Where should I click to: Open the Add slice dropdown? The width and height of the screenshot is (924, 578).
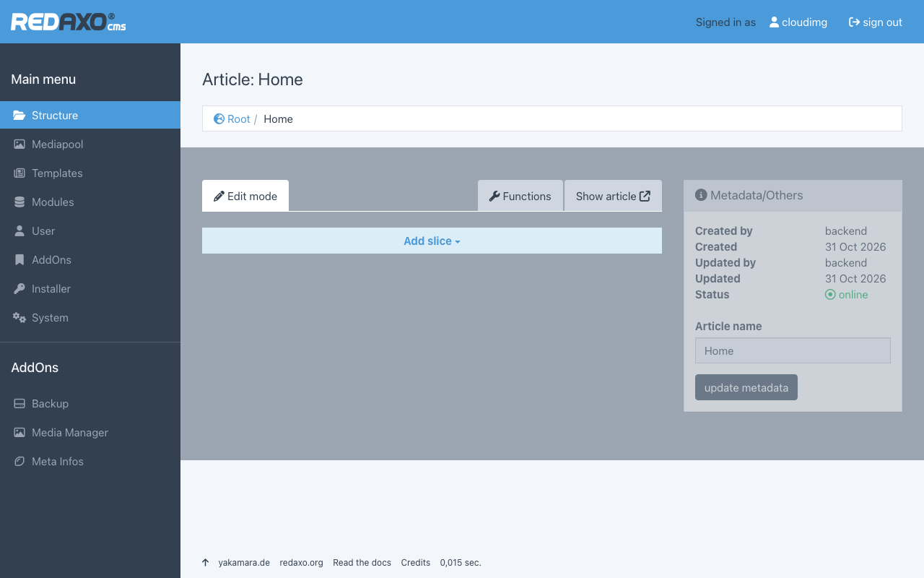(x=432, y=241)
